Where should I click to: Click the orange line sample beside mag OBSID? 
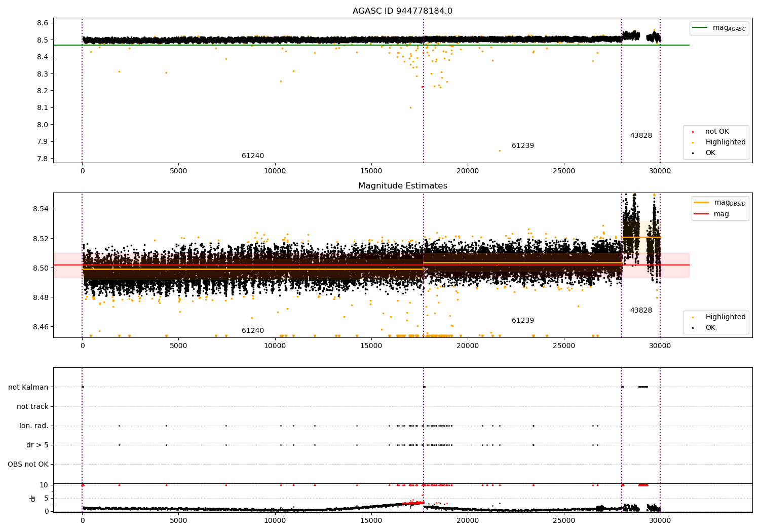click(702, 203)
